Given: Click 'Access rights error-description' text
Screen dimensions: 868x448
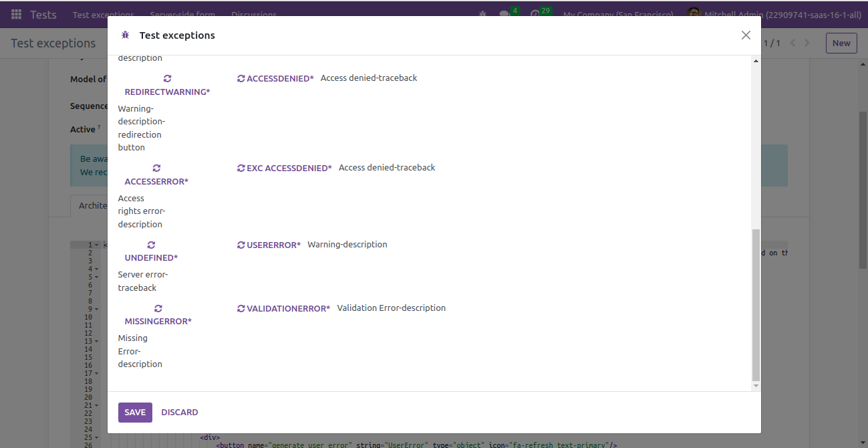Looking at the screenshot, I should tap(142, 211).
